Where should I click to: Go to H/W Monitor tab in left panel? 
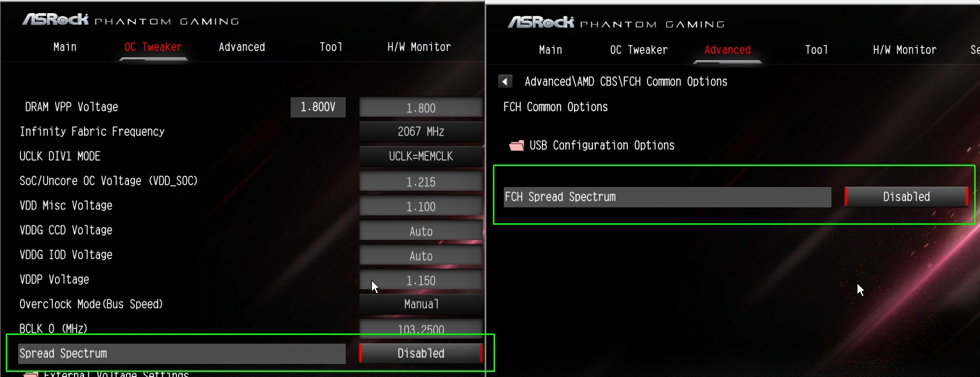point(419,47)
